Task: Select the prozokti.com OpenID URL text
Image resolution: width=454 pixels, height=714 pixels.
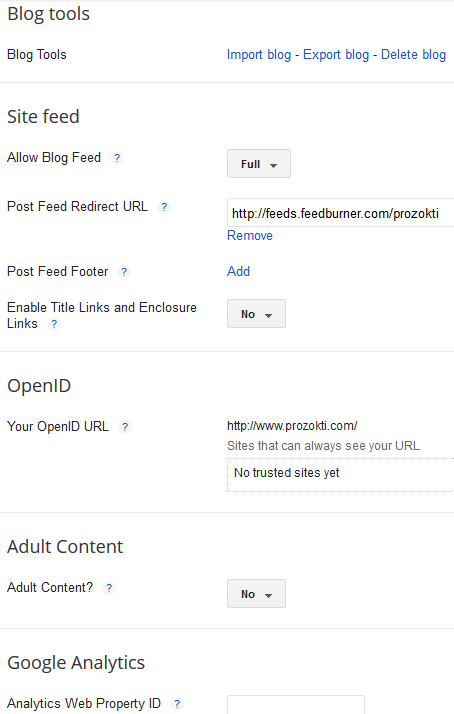Action: [292, 426]
